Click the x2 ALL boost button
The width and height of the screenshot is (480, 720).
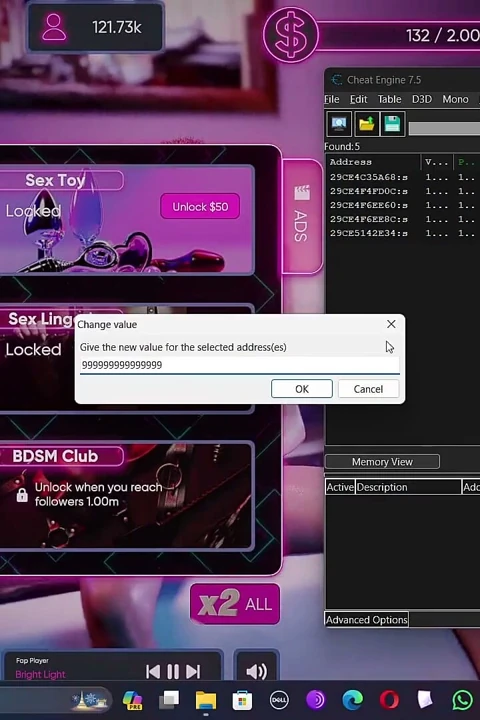pyautogui.click(x=235, y=604)
